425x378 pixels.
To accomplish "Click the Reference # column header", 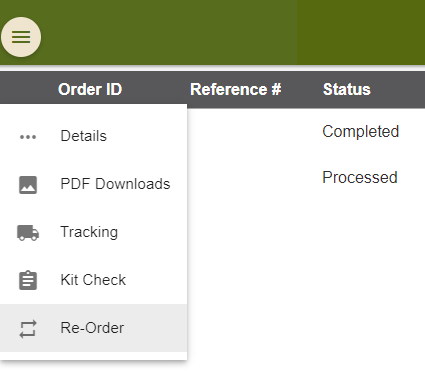I will 236,89.
